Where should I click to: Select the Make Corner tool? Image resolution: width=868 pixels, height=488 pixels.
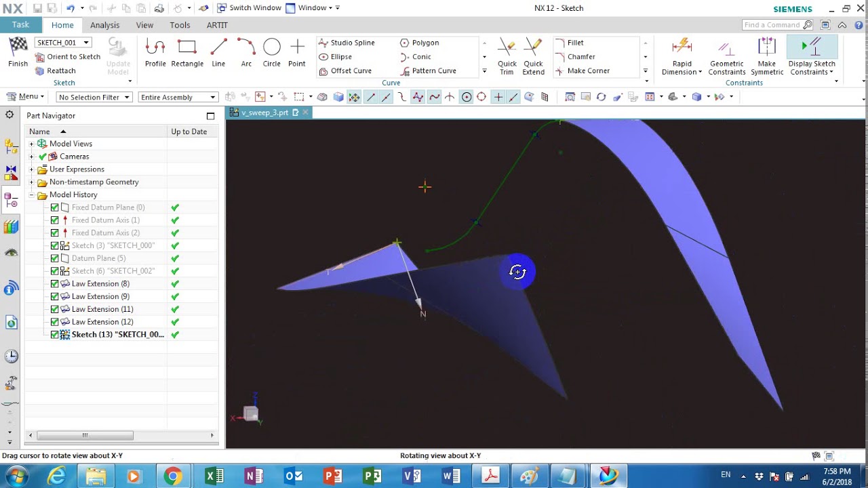pyautogui.click(x=582, y=70)
